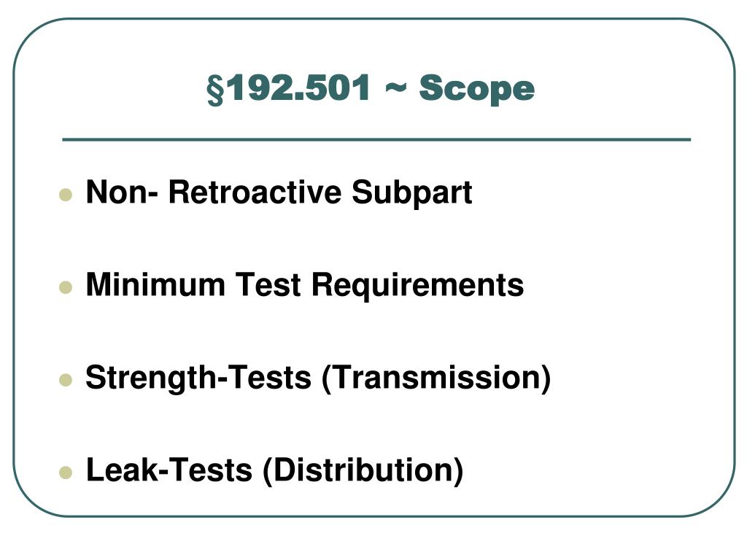747x560 pixels.
Task: Click the Minimum Test Requirements line
Action: pyautogui.click(x=305, y=285)
